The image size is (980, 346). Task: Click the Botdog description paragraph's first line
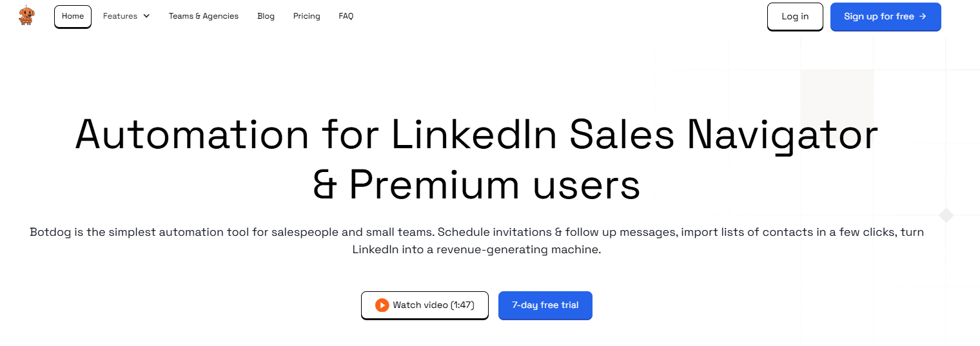pyautogui.click(x=476, y=232)
